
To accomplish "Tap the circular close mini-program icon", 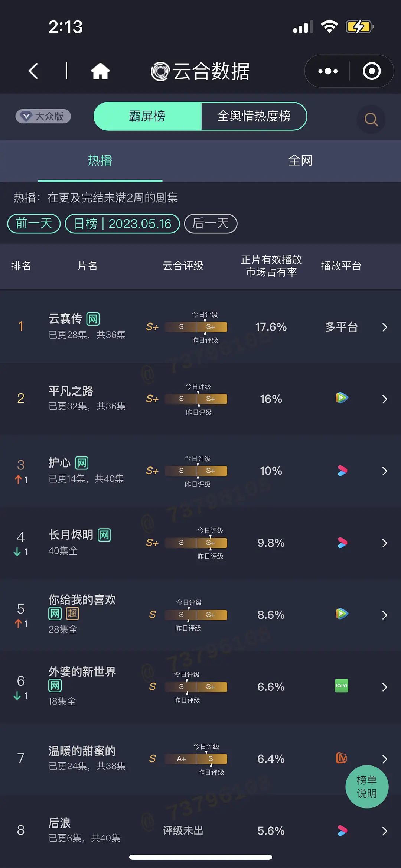I will click(x=372, y=71).
